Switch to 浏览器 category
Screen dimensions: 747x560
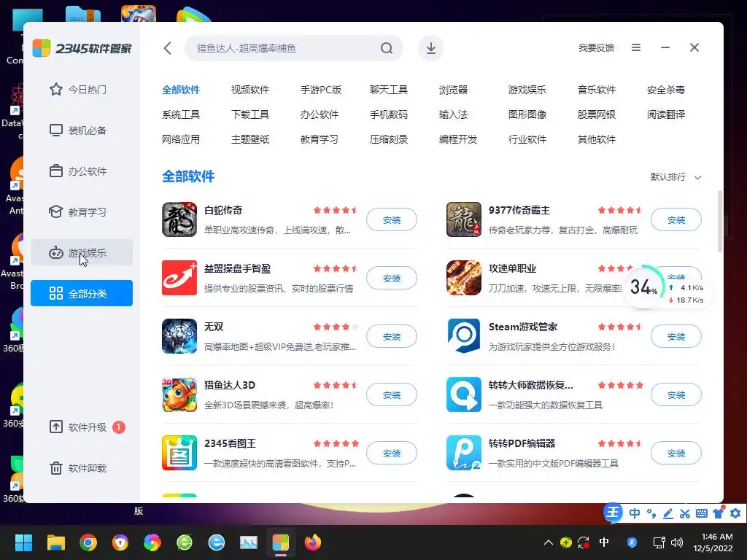453,90
